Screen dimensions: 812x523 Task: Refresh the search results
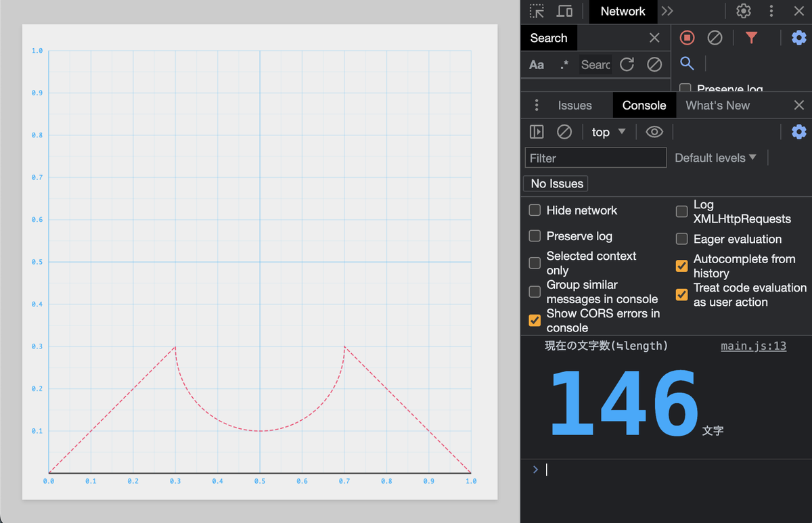(x=627, y=64)
